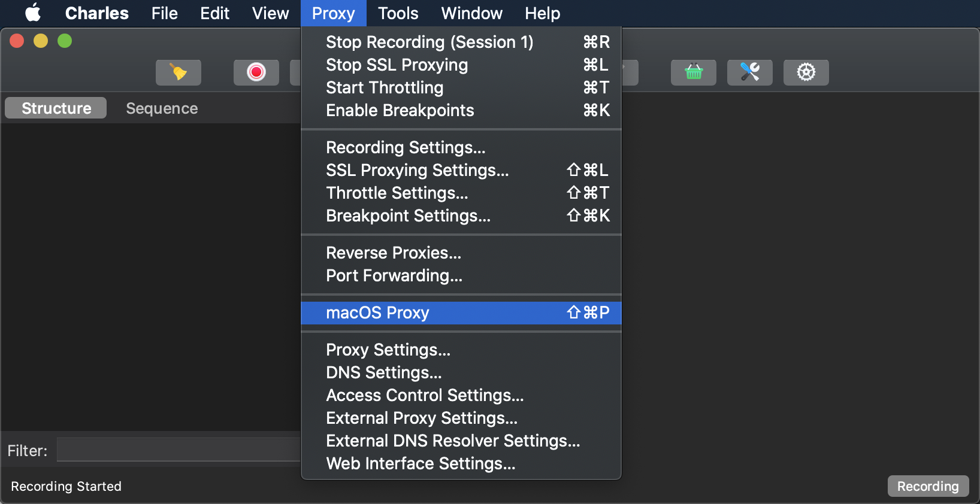Image resolution: width=980 pixels, height=504 pixels.
Task: Open SSL Proxying Settings...
Action: pyautogui.click(x=461, y=170)
